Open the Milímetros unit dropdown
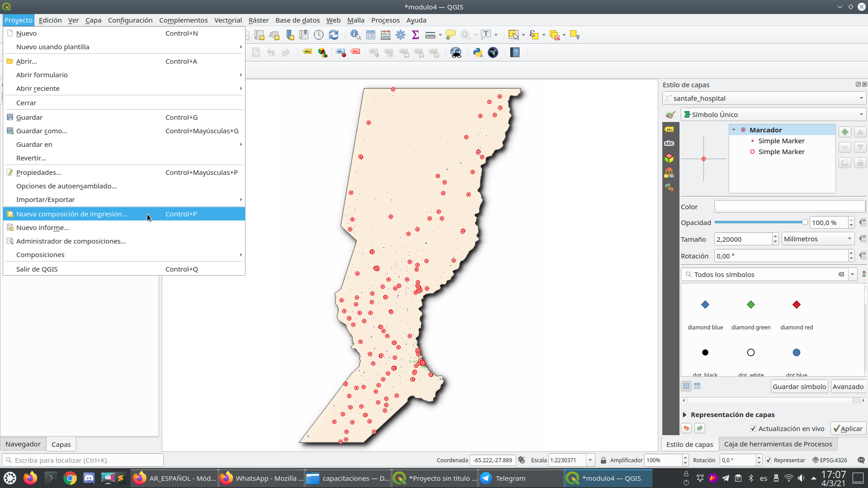The width and height of the screenshot is (868, 488). 818,239
